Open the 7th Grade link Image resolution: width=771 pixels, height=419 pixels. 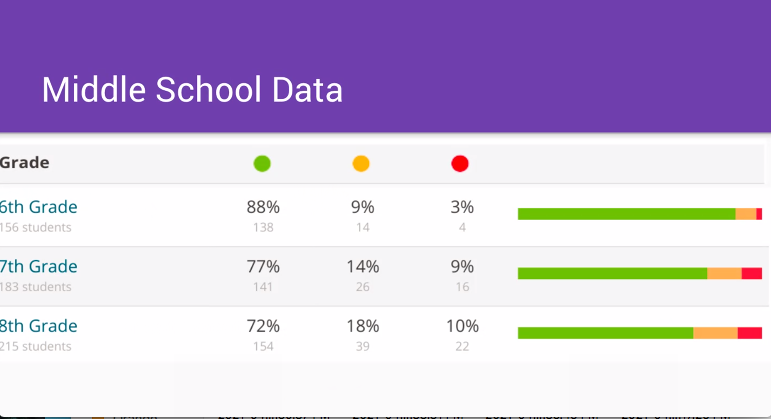click(39, 267)
